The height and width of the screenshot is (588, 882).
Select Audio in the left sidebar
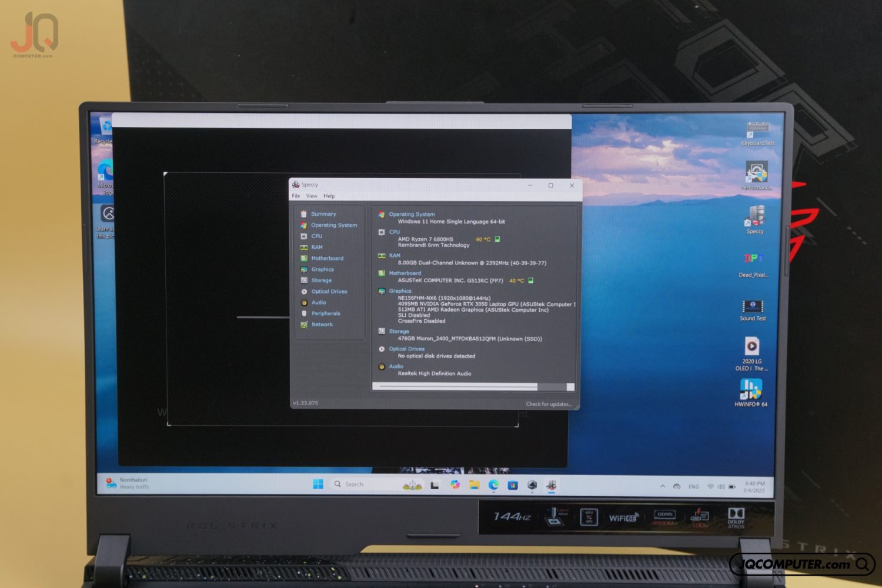pos(313,303)
